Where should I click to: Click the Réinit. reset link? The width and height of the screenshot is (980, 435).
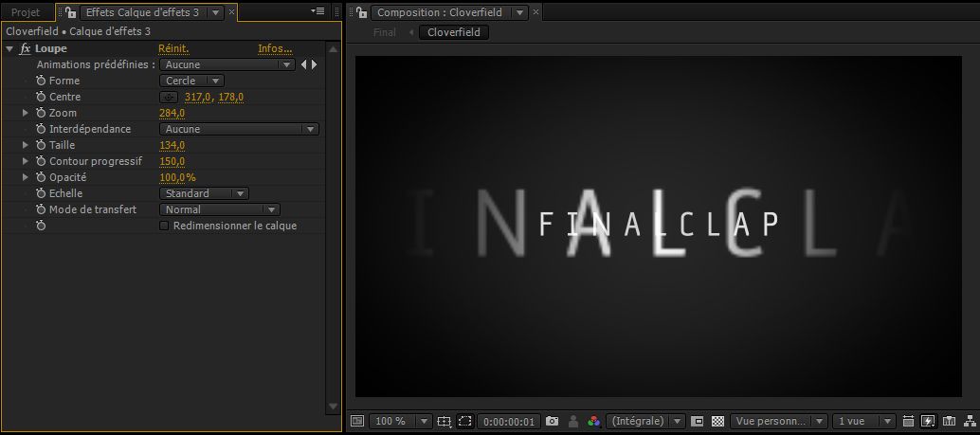point(173,48)
